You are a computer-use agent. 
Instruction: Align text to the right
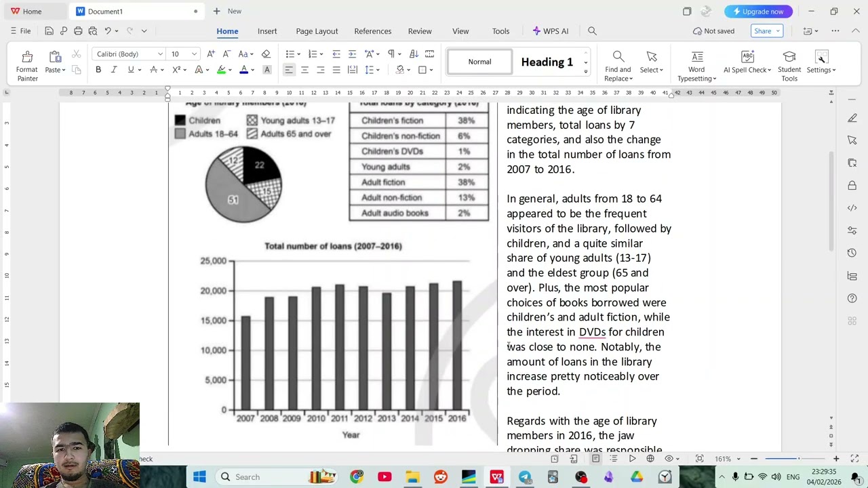321,70
